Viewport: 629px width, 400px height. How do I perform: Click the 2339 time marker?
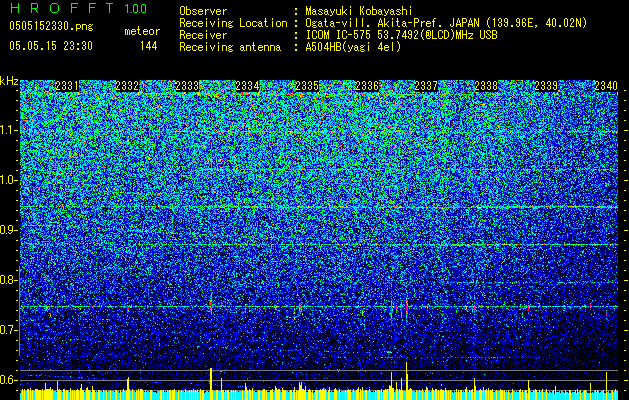pyautogui.click(x=546, y=86)
